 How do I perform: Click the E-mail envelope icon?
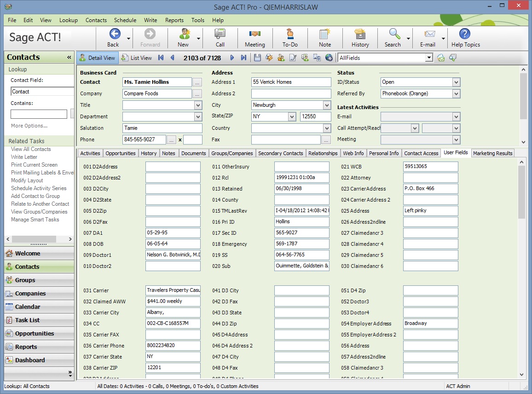[x=429, y=34]
